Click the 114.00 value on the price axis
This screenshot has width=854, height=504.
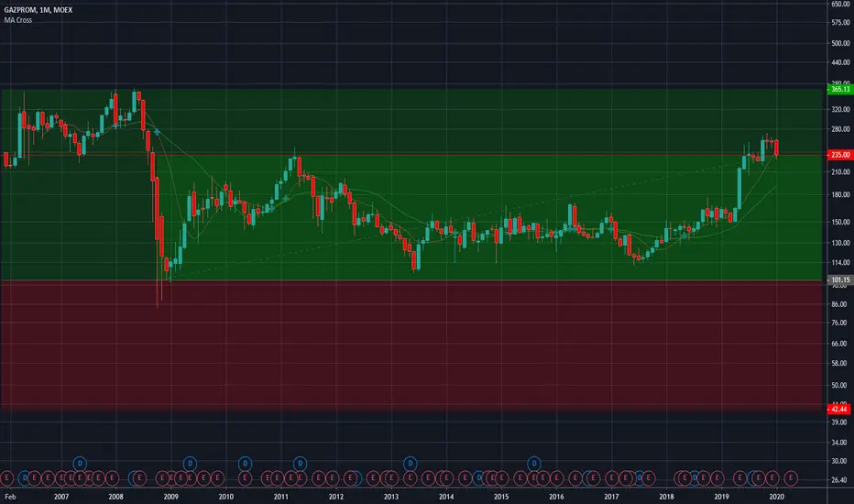(840, 263)
